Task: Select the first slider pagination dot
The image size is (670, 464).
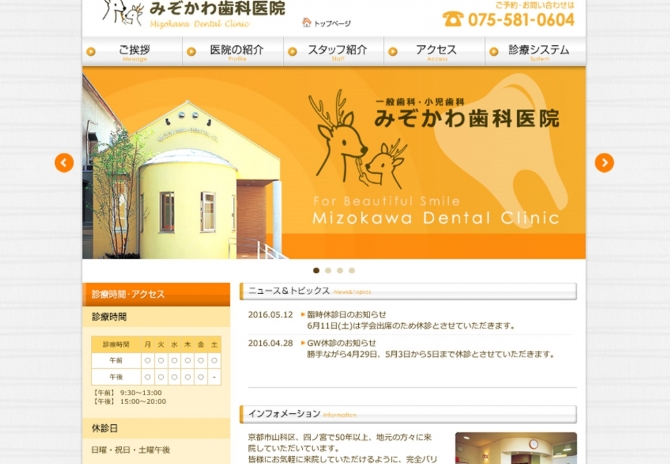Action: [x=316, y=270]
